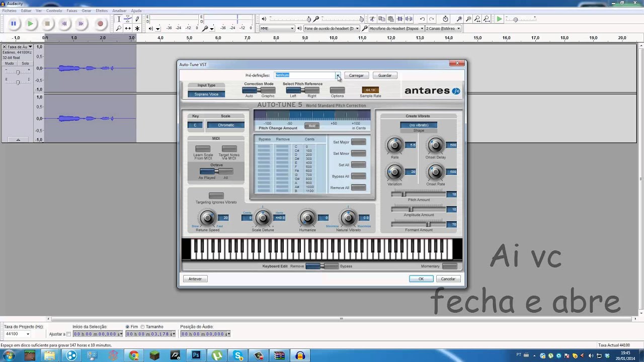
Task: Open Skype from the taskbar
Action: pyautogui.click(x=238, y=355)
